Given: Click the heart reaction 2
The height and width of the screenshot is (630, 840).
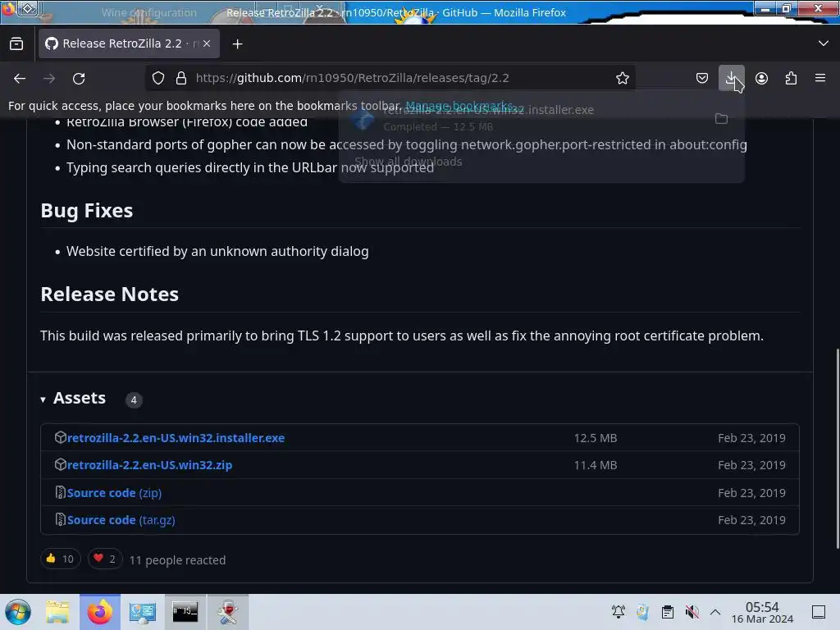Looking at the screenshot, I should tap(104, 559).
